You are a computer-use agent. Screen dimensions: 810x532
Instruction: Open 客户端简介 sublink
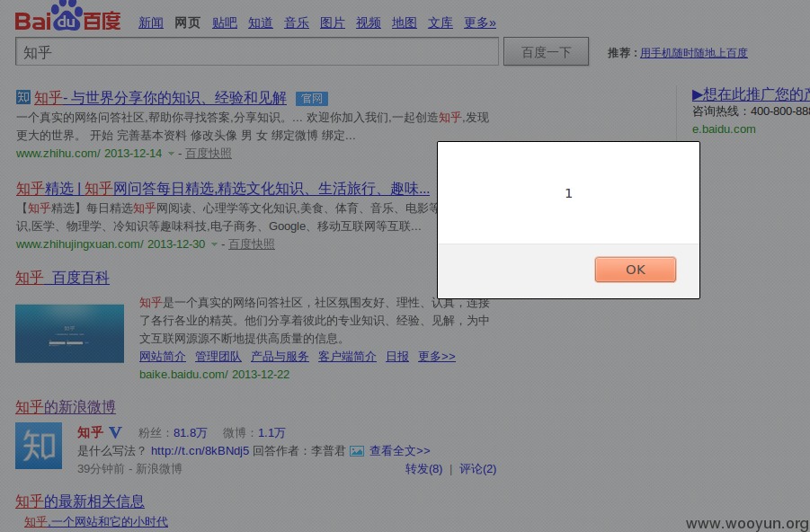click(x=347, y=357)
